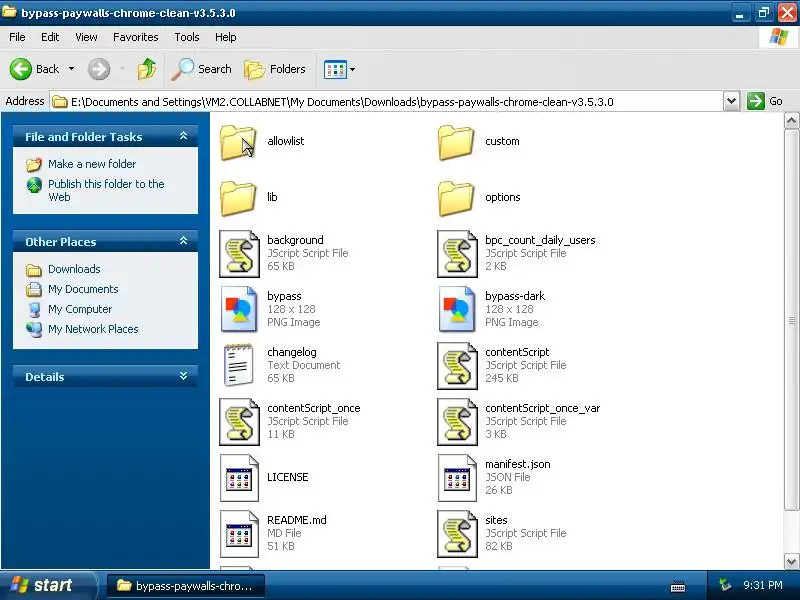Select the bypass PNG image icon
The height and width of the screenshot is (600, 800).
(239, 309)
